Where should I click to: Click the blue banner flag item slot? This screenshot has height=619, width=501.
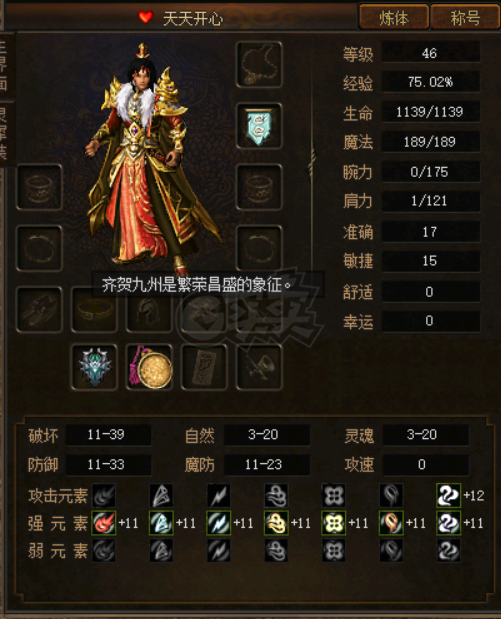[259, 126]
